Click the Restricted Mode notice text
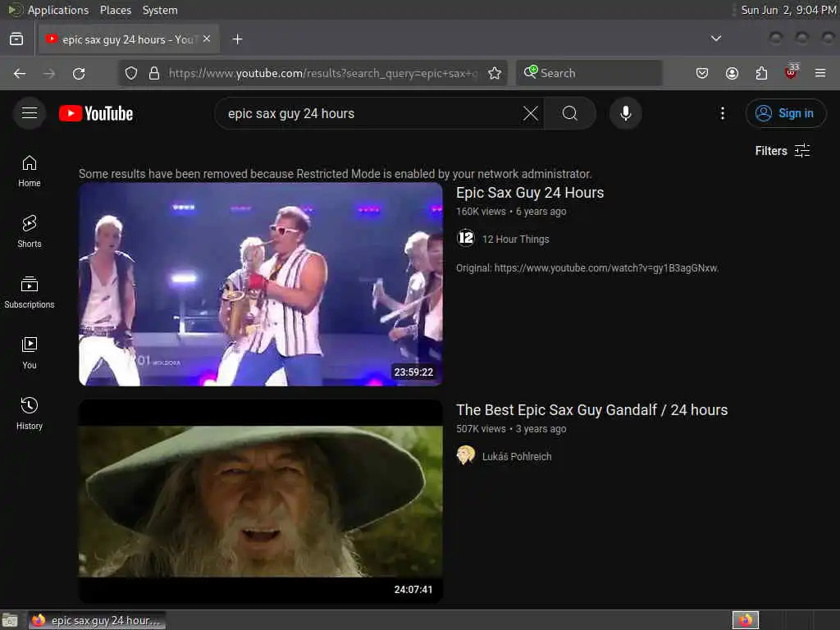Image resolution: width=840 pixels, height=630 pixels. click(336, 174)
